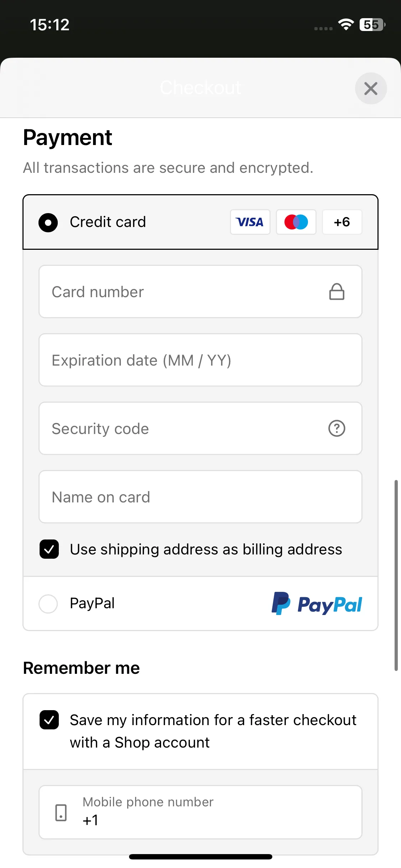Viewport: 401px width, 868px height.
Task: Tap the Wi-Fi status icon
Action: coord(346,25)
